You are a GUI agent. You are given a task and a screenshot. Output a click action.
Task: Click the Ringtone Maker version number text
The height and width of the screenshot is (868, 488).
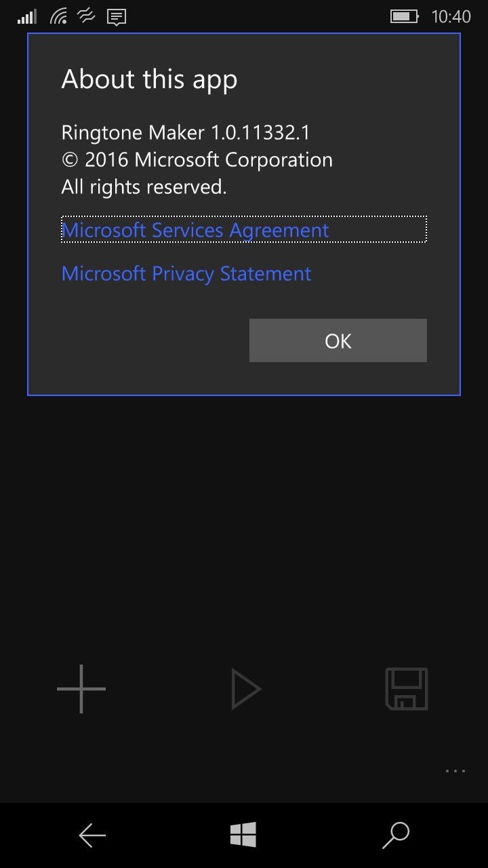185,132
